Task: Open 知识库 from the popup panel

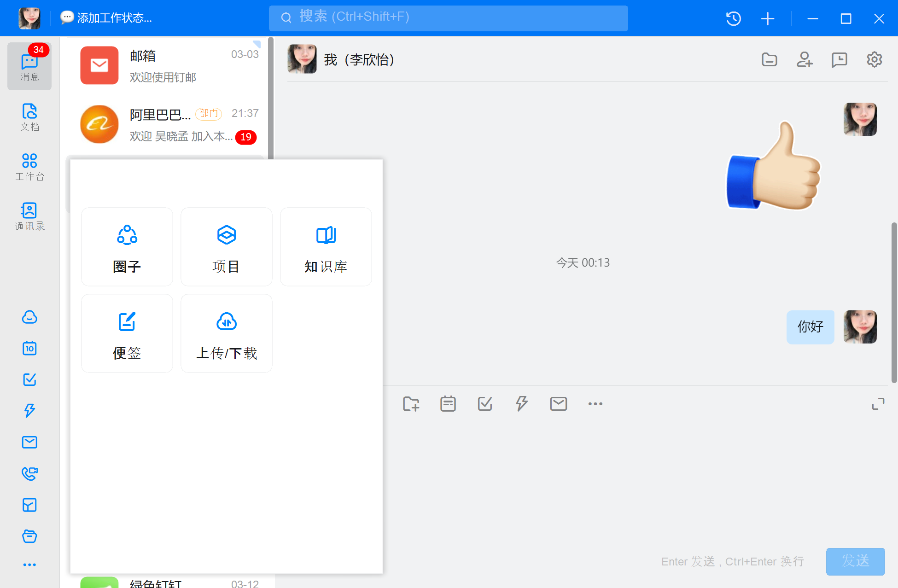Action: [x=325, y=247]
